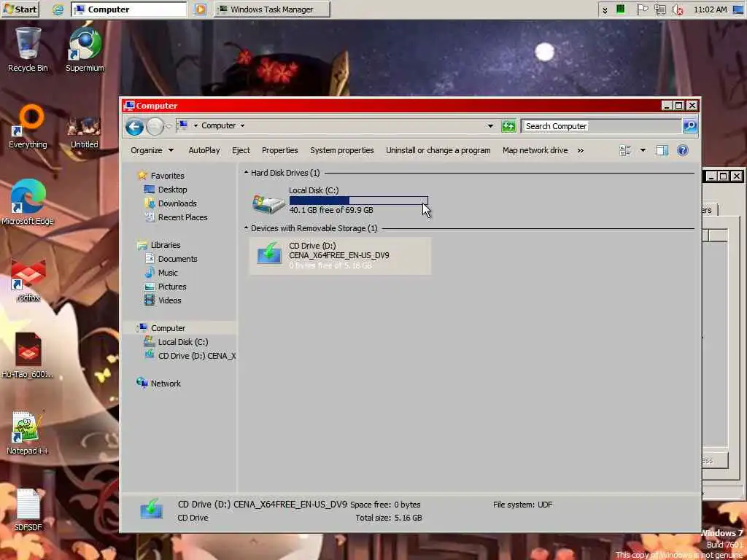
Task: Open Desktop under Favorites
Action: pos(172,190)
